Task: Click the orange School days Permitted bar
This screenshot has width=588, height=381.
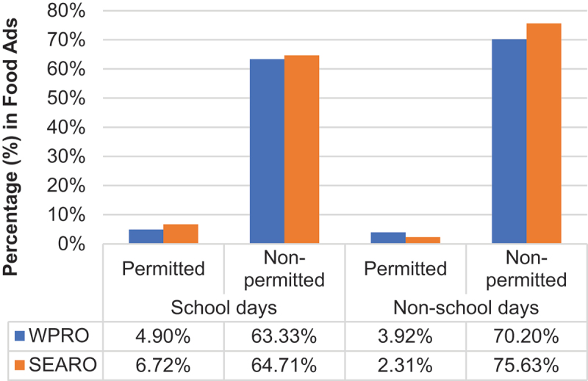Action: coord(181,233)
